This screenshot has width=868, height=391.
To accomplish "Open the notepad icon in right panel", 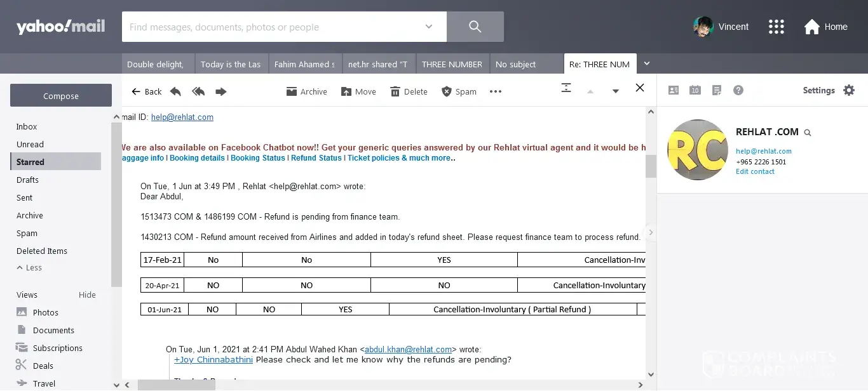I will (717, 90).
